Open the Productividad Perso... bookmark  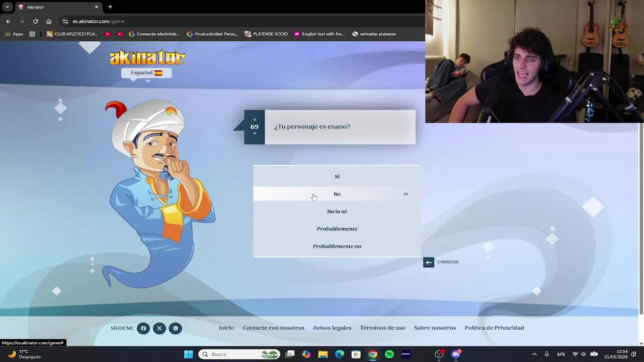coord(212,34)
